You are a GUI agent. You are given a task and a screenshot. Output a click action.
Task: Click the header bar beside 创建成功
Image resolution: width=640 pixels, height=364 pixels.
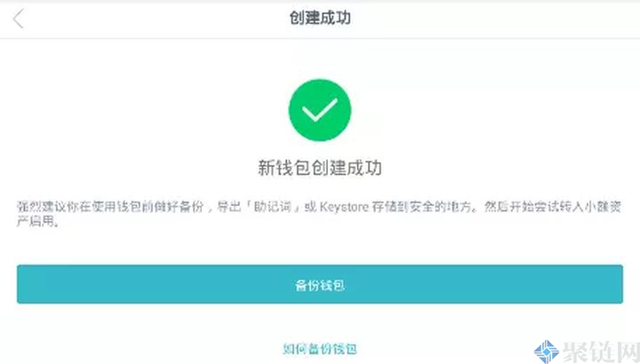click(490, 20)
